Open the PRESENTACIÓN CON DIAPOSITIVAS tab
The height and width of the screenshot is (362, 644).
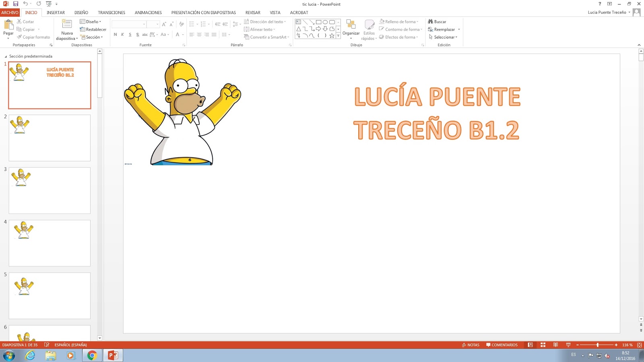tap(204, 12)
